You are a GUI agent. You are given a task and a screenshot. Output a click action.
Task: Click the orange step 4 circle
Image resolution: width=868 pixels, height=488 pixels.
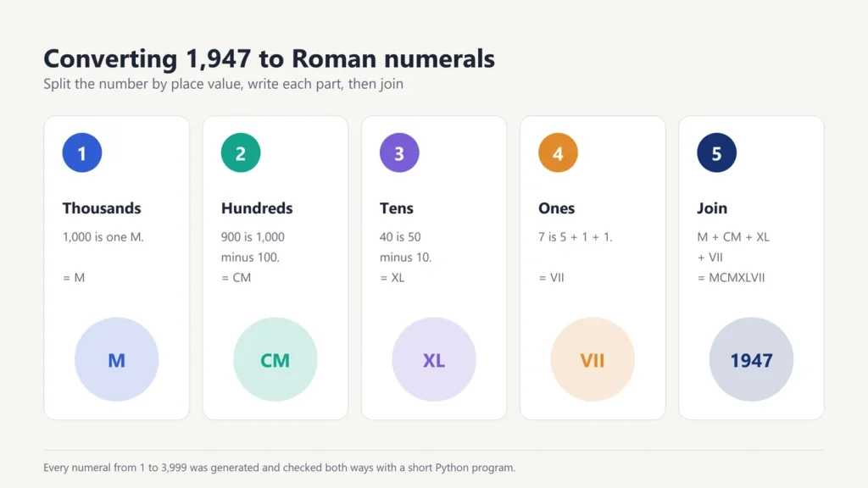coord(558,152)
